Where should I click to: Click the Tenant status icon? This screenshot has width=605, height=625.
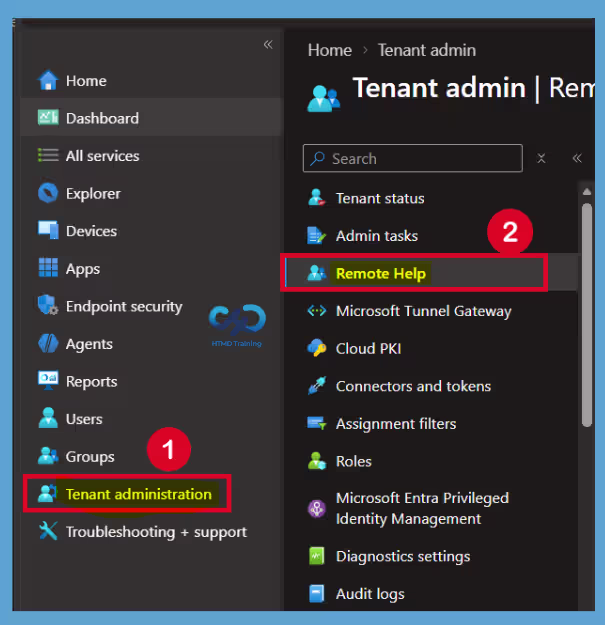tap(317, 197)
